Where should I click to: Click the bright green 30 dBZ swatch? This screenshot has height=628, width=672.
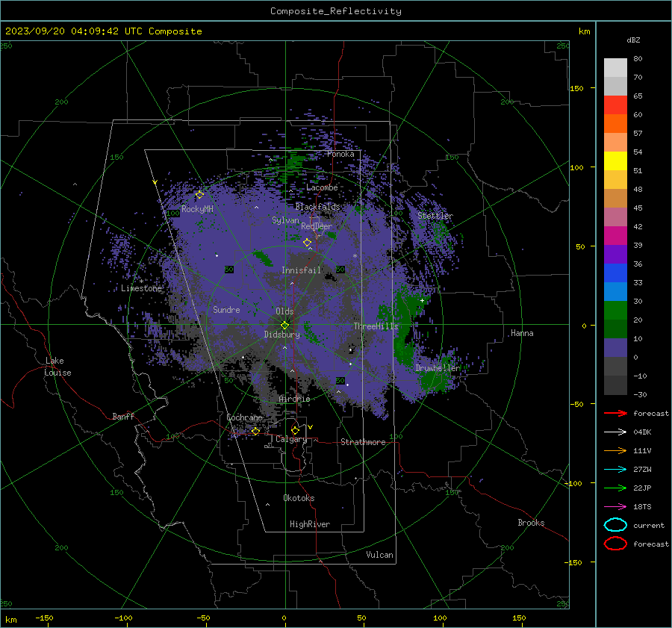615,310
